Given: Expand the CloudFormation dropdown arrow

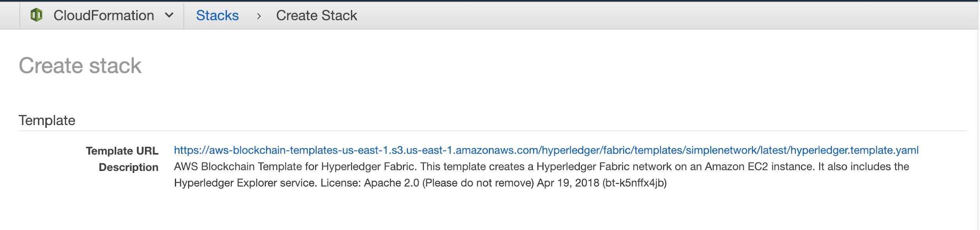Looking at the screenshot, I should pyautogui.click(x=169, y=15).
